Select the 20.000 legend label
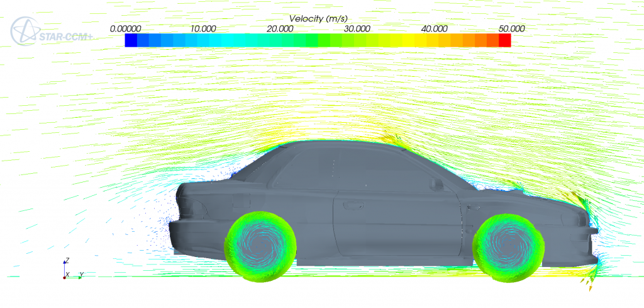This screenshot has width=644, height=308. [281, 29]
